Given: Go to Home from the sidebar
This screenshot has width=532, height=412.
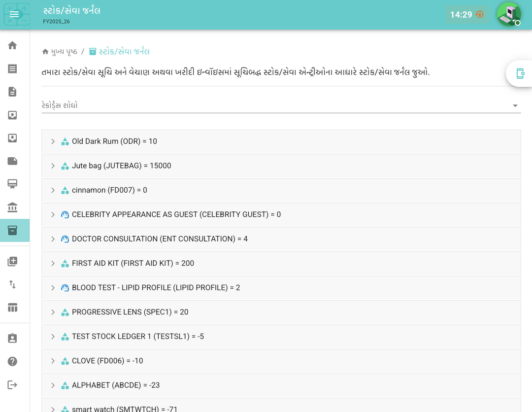Looking at the screenshot, I should click(12, 45).
